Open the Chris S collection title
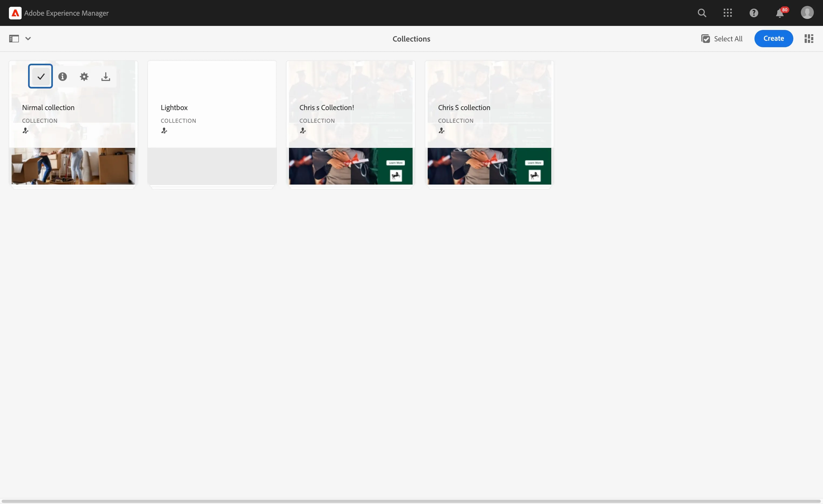This screenshot has height=504, width=823. pyautogui.click(x=464, y=108)
